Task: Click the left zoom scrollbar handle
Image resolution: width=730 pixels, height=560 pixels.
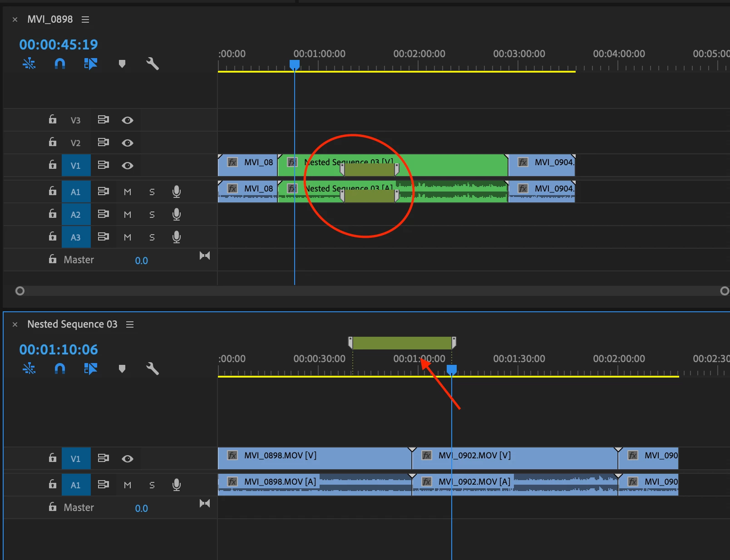Action: (20, 291)
